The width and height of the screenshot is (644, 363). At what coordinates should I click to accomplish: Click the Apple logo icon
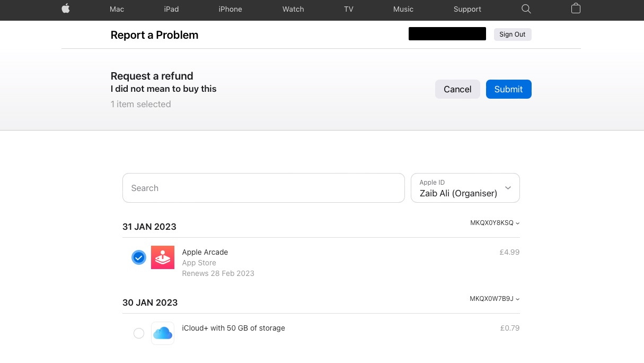pos(66,8)
